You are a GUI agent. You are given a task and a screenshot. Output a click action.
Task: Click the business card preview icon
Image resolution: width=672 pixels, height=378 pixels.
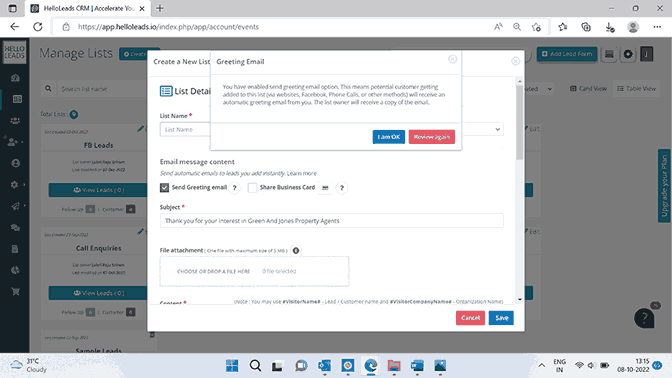click(325, 188)
